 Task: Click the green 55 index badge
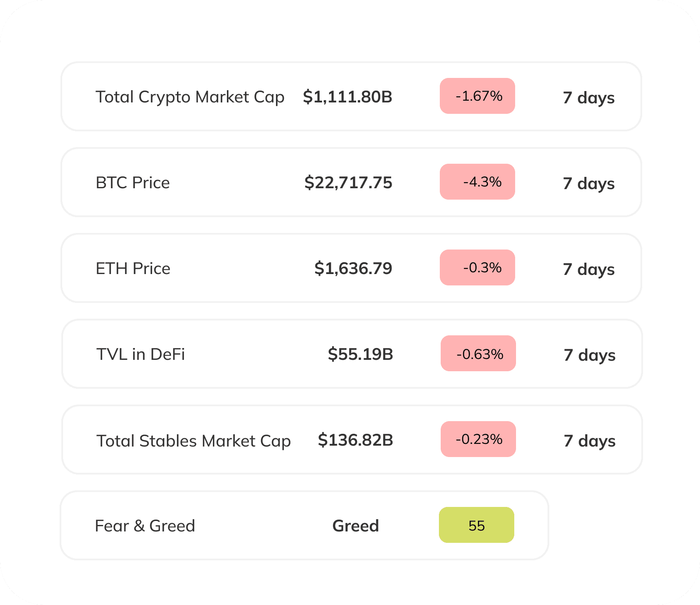click(477, 525)
